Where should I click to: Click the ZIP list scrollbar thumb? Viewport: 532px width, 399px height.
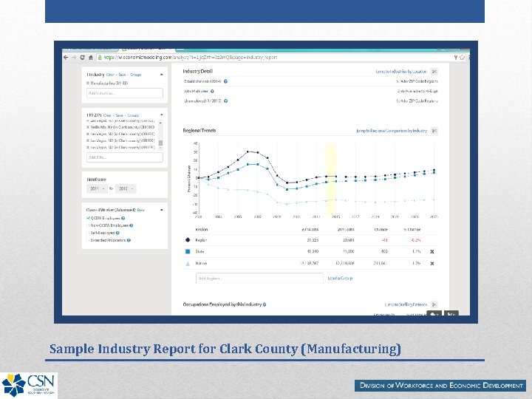coord(160,143)
